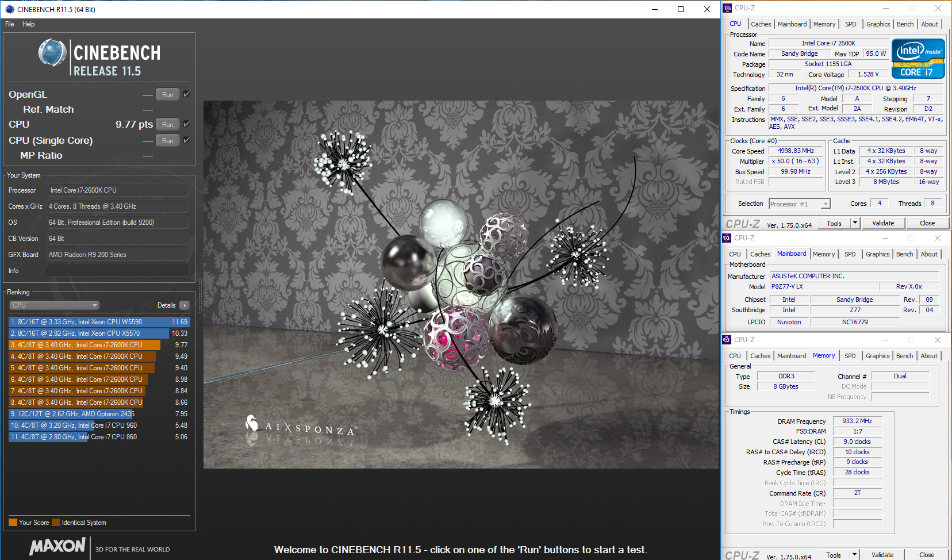Click the empty Info input field

pos(117,270)
